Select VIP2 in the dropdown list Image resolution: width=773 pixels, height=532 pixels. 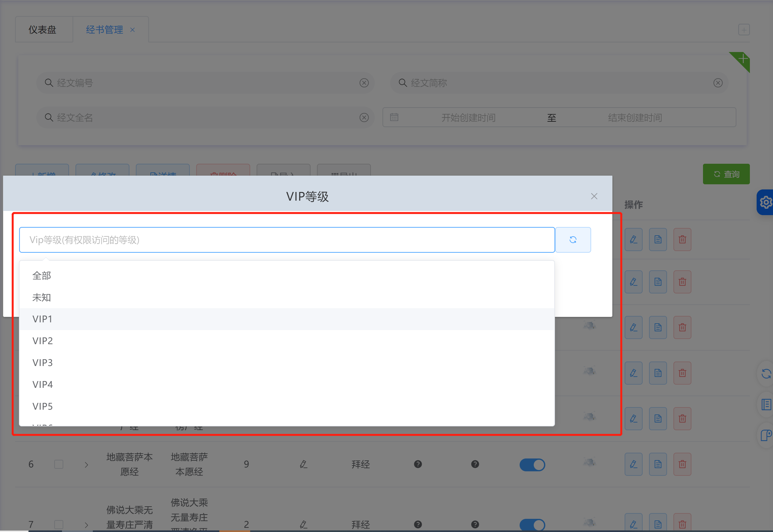[287, 341]
